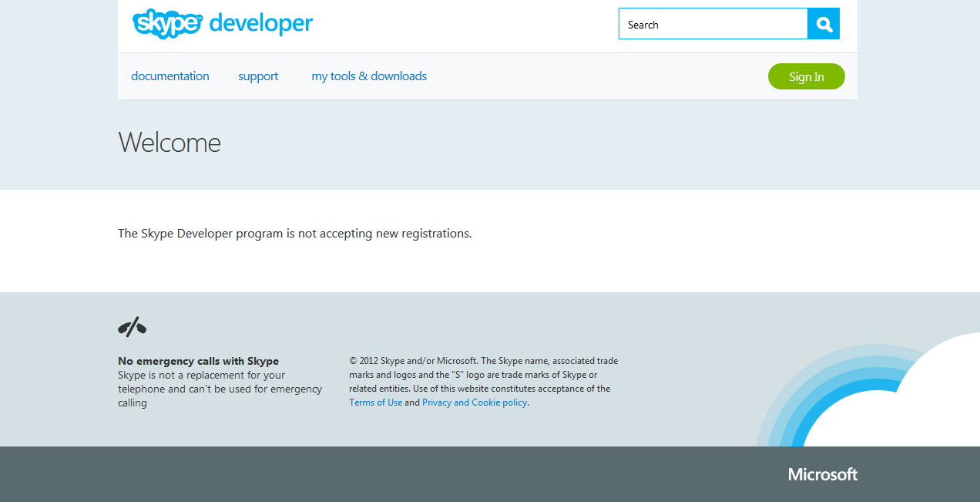This screenshot has width=980, height=502.
Task: Open the documentation menu item
Action: [x=170, y=76]
